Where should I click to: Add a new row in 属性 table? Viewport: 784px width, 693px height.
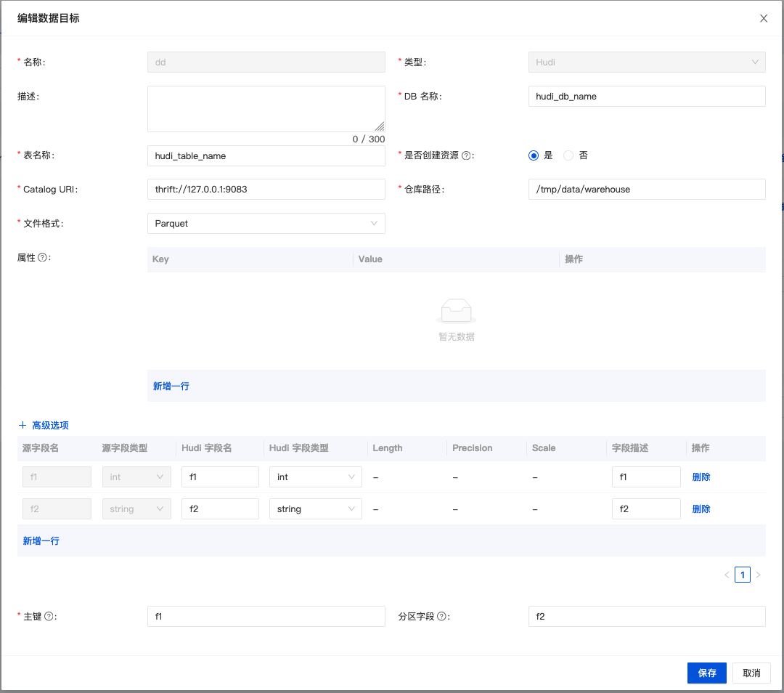171,386
